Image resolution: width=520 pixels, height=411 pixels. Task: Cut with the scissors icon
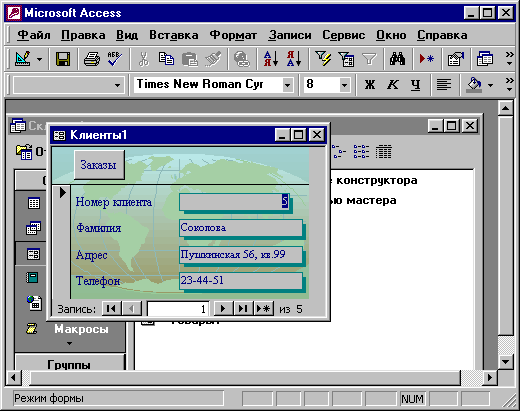[x=144, y=59]
